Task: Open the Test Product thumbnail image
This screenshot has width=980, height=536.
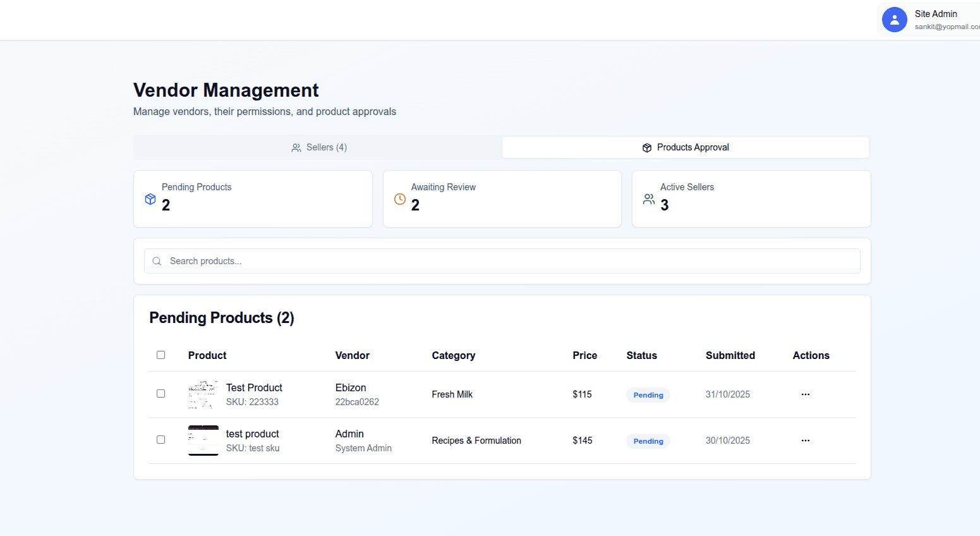Action: [203, 394]
